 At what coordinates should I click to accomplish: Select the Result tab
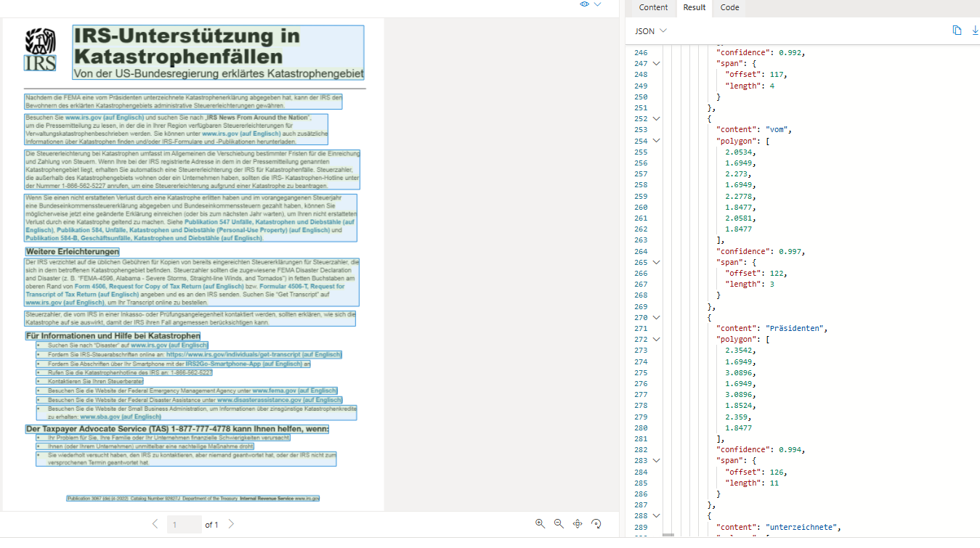tap(694, 7)
